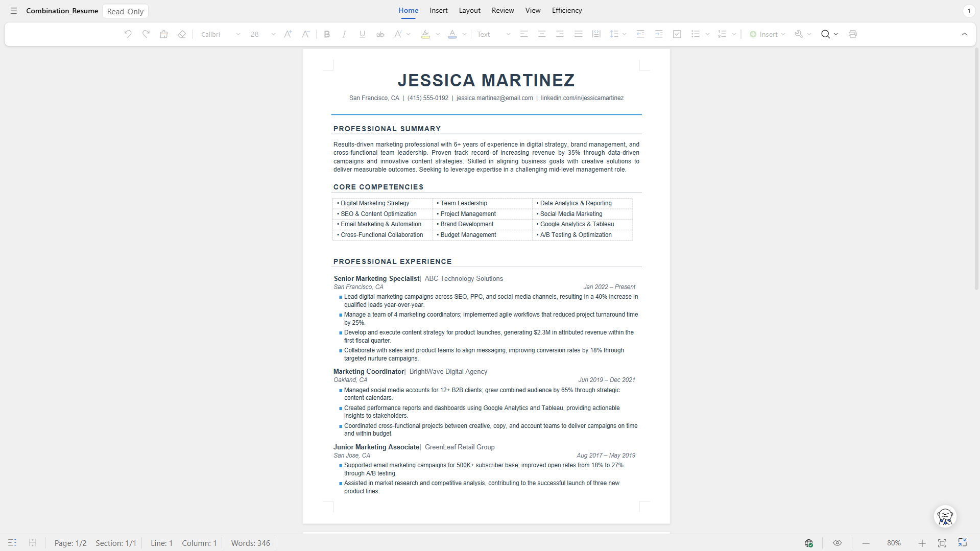Toggle italic formatting
Screen dimensions: 980x551
pyautogui.click(x=344, y=34)
